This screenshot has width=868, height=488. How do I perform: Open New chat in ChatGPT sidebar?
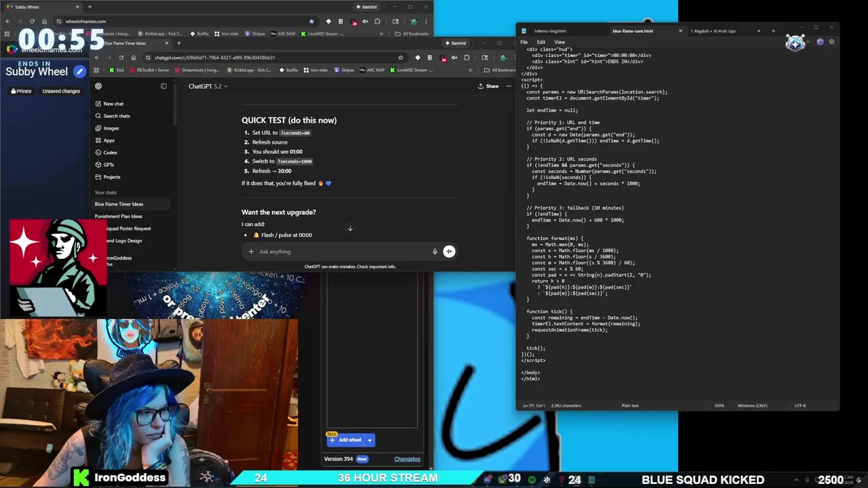click(x=113, y=104)
